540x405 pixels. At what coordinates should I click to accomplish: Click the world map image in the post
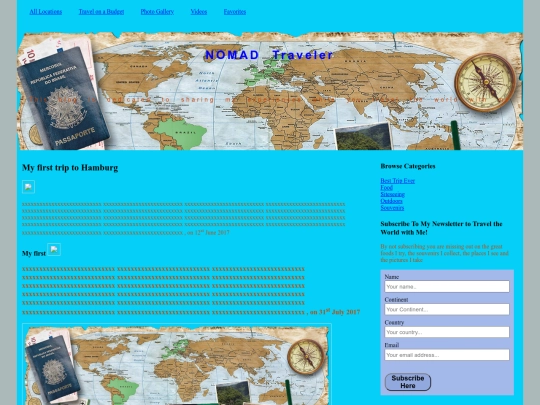click(x=177, y=364)
